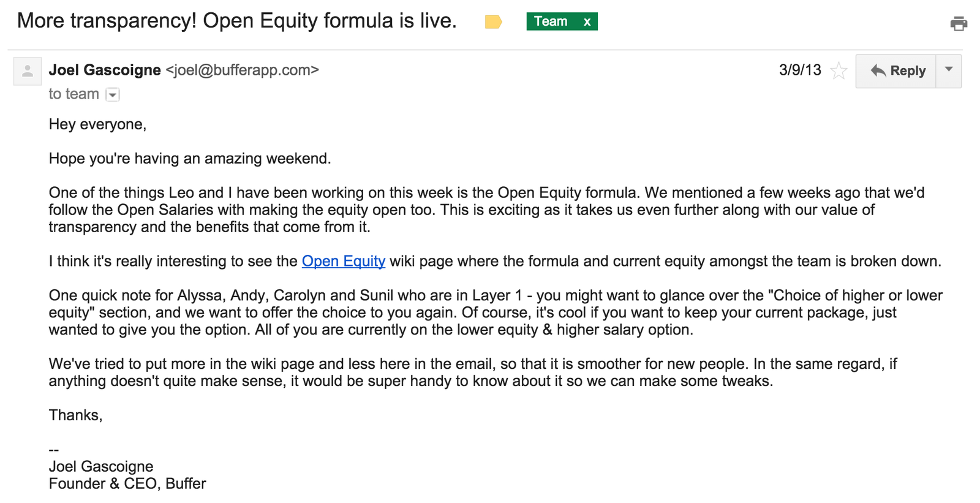Toggle the yellow importance marker
980x503 pixels.
[493, 22]
